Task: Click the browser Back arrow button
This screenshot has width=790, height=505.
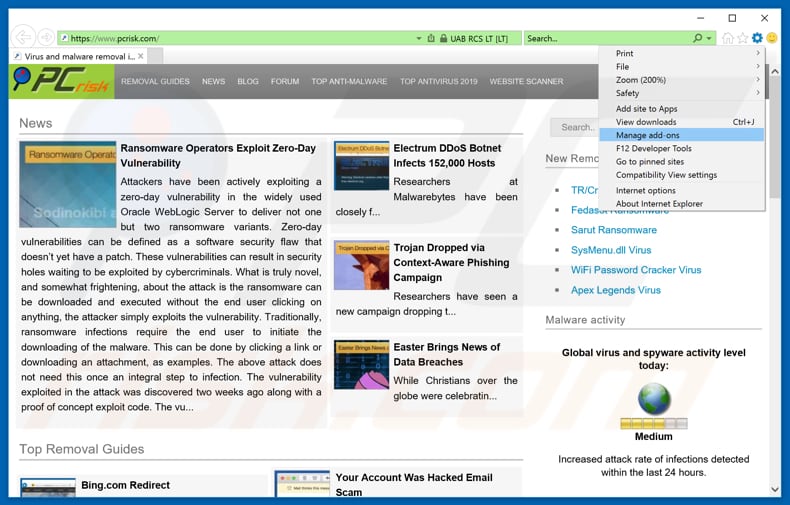Action: click(23, 37)
